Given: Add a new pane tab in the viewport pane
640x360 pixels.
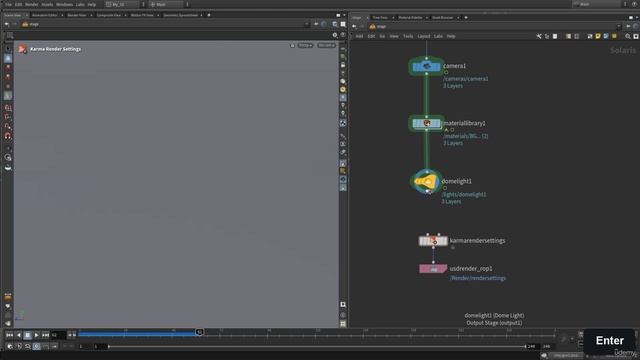Looking at the screenshot, I should 209,15.
